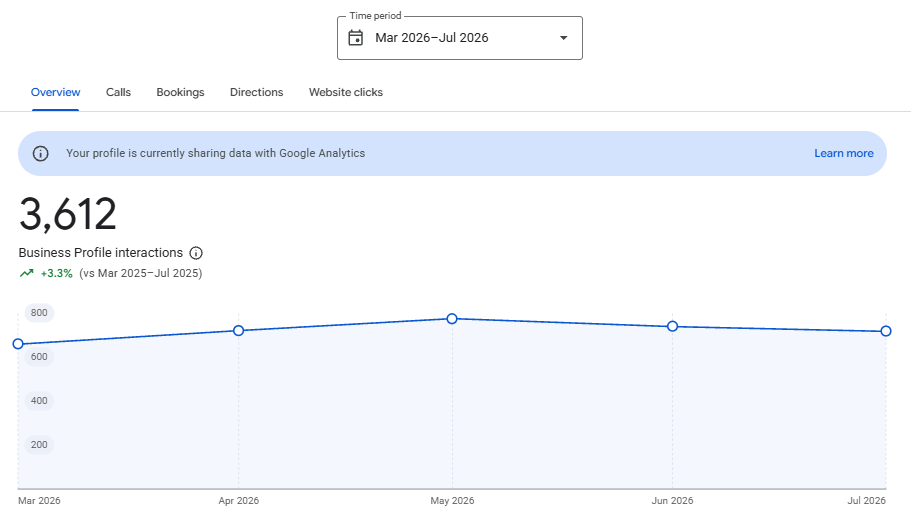911x517 pixels.
Task: Select the Overview tab
Action: pos(55,92)
